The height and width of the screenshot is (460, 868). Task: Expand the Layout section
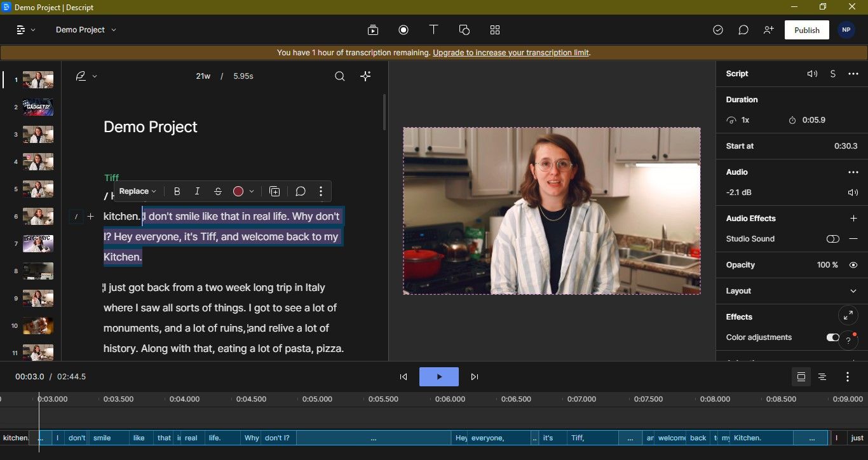[x=853, y=291]
